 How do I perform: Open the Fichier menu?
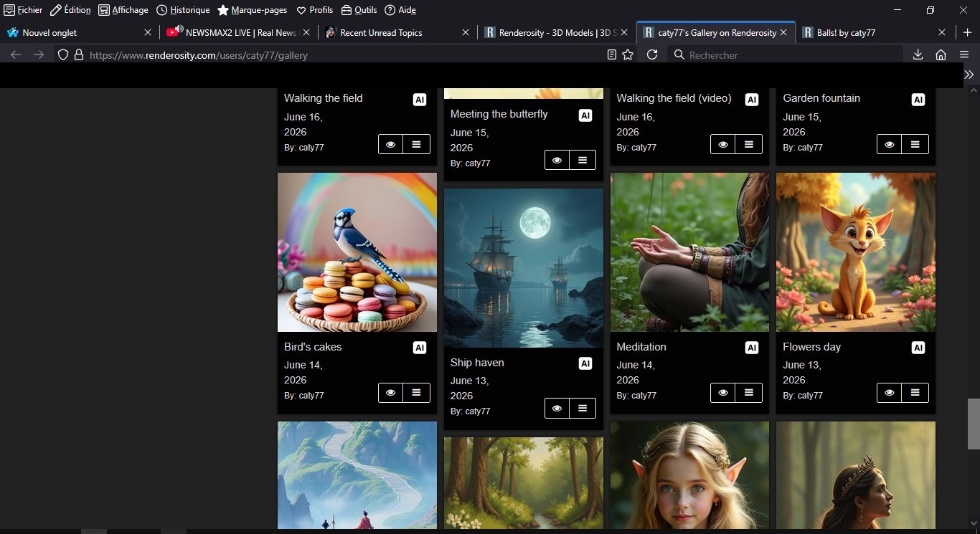click(x=23, y=10)
